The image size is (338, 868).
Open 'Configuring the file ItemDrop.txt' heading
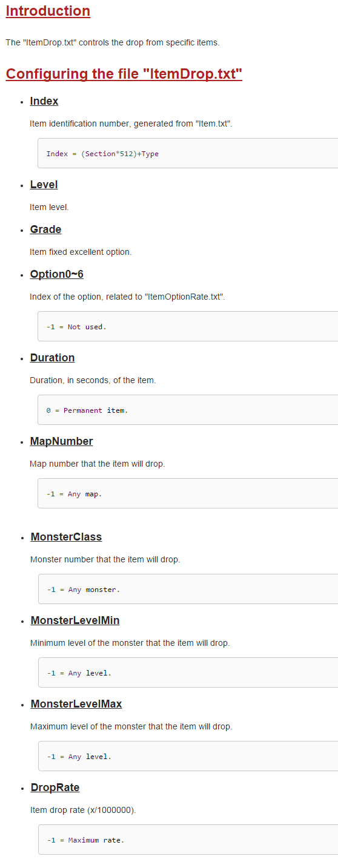(124, 74)
